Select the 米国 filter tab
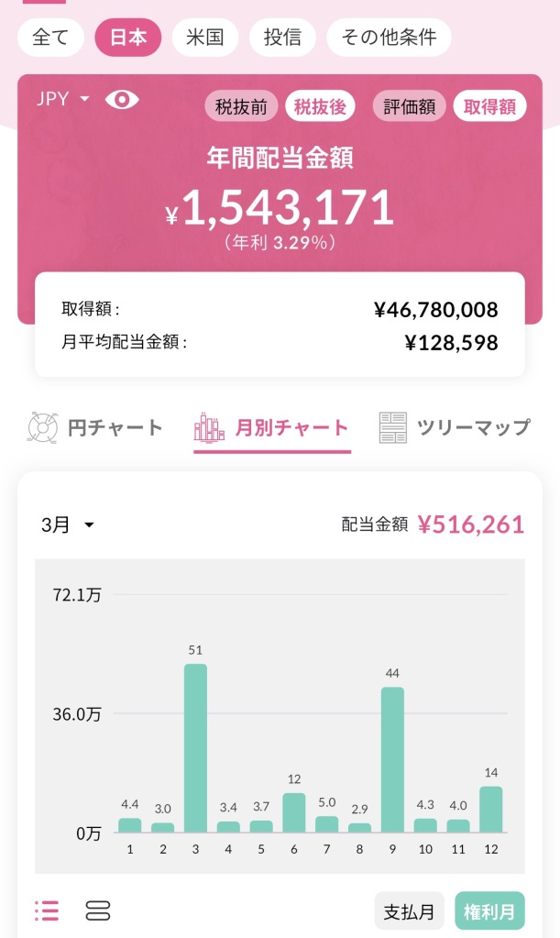The image size is (560, 938). click(x=205, y=38)
